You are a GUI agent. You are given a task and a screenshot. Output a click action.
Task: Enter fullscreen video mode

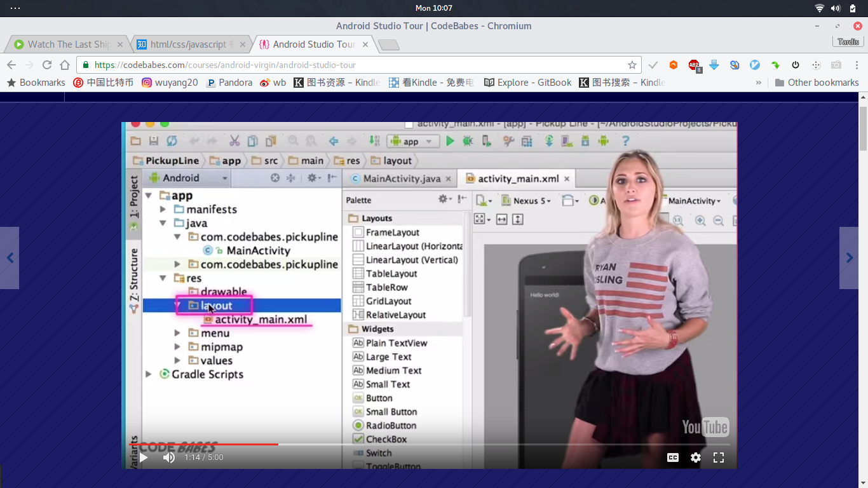click(719, 457)
